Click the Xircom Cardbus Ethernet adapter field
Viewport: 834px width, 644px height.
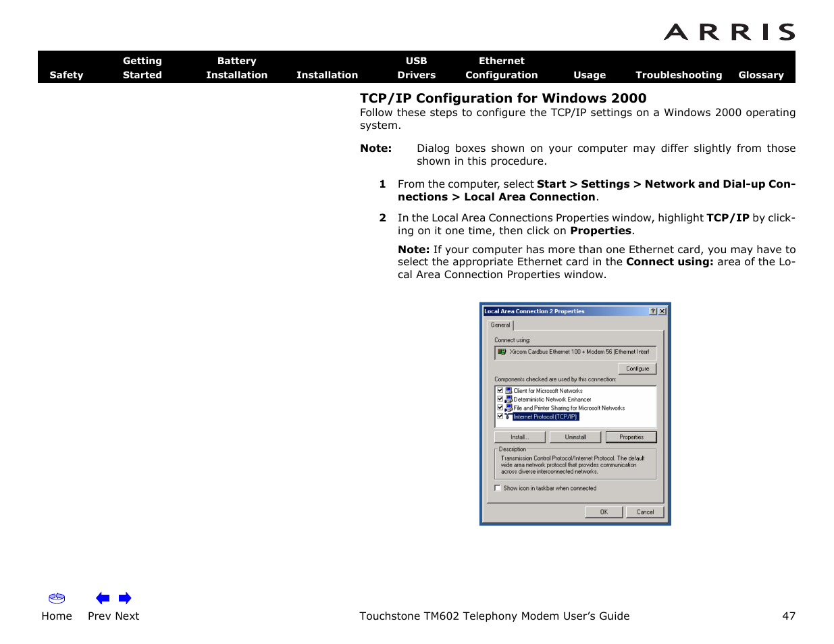click(x=575, y=352)
